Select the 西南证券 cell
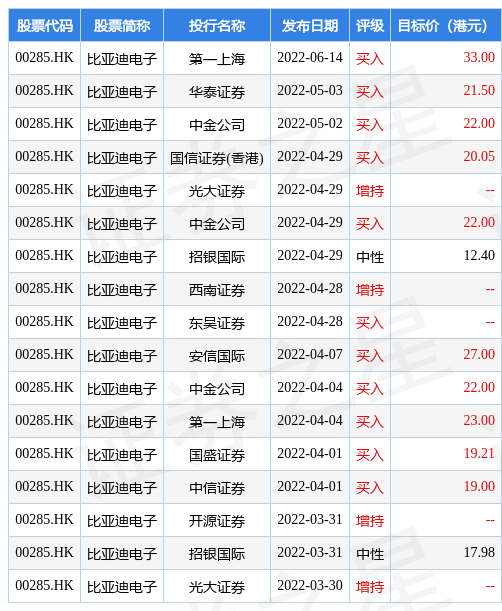This screenshot has height=611, width=502. click(217, 290)
